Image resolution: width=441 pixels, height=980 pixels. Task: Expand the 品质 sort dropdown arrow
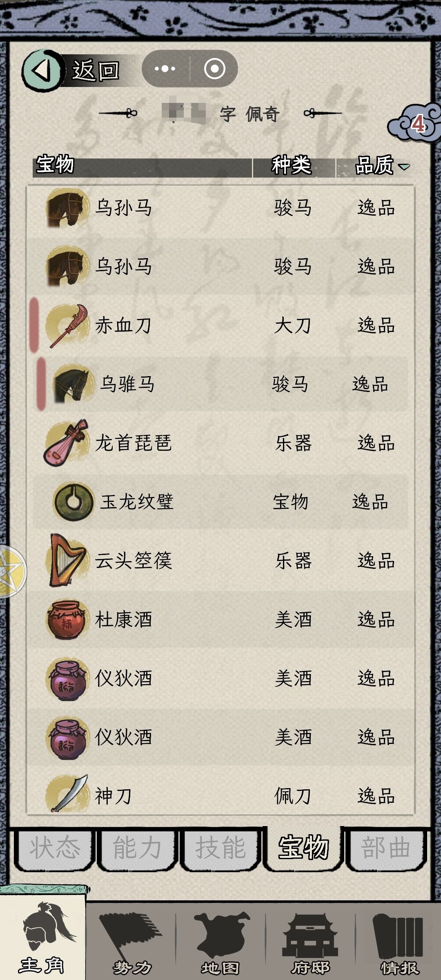coord(404,167)
